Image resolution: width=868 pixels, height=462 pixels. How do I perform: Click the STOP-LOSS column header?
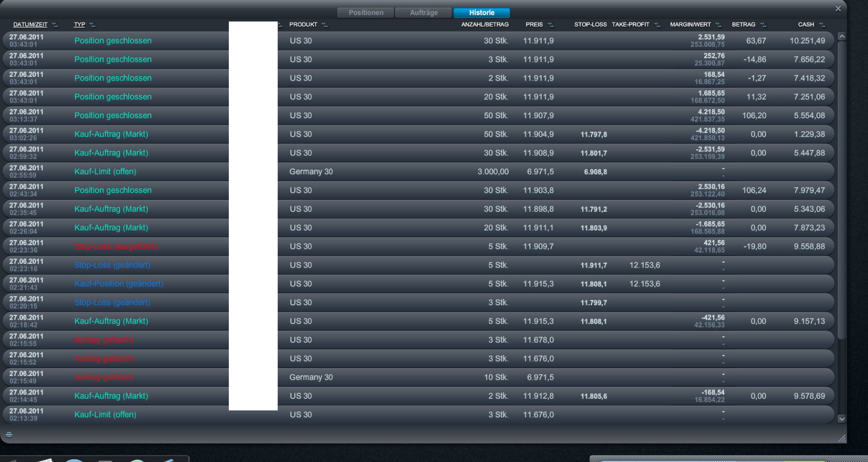tap(590, 25)
